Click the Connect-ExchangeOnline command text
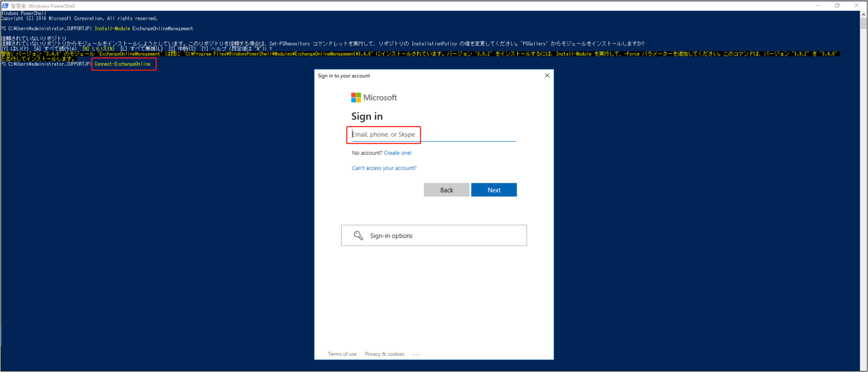 pos(122,64)
